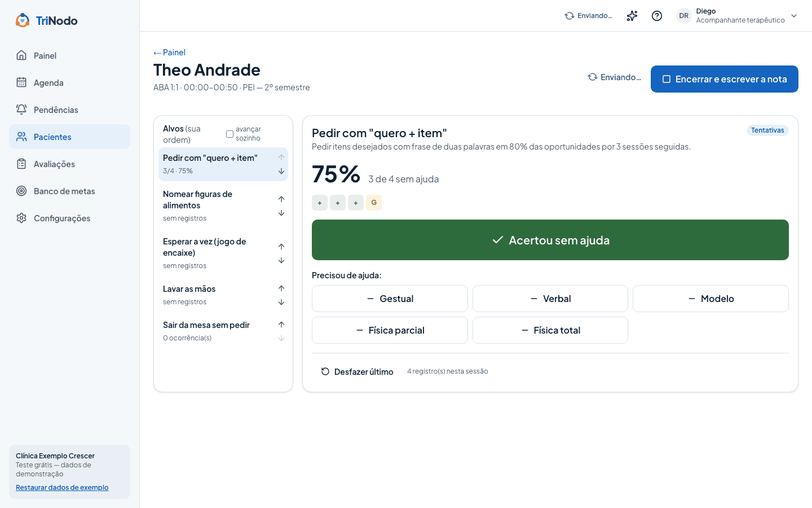Viewport: 812px width, 508px height.
Task: Click "Encerrar e escrever a nota" button
Action: (x=725, y=79)
